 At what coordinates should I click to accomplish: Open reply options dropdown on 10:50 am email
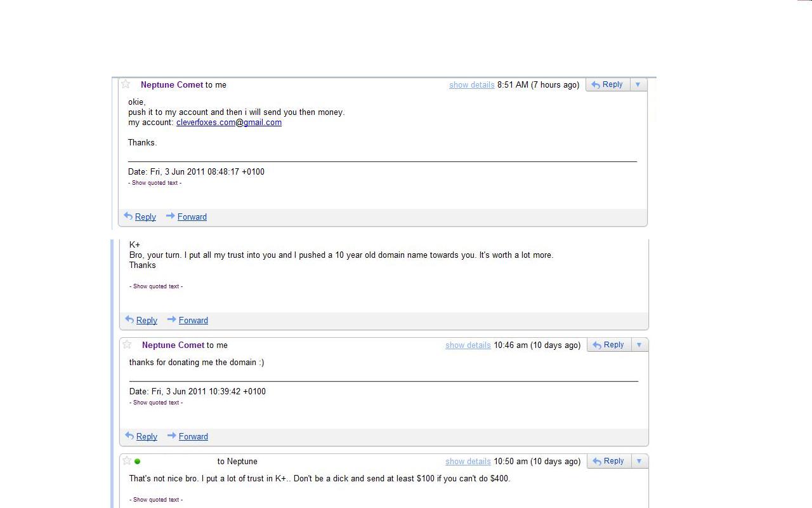click(x=639, y=461)
